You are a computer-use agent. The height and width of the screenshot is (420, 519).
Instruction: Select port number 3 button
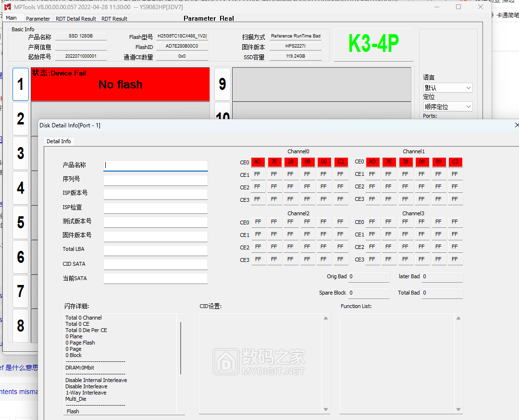[x=20, y=153]
